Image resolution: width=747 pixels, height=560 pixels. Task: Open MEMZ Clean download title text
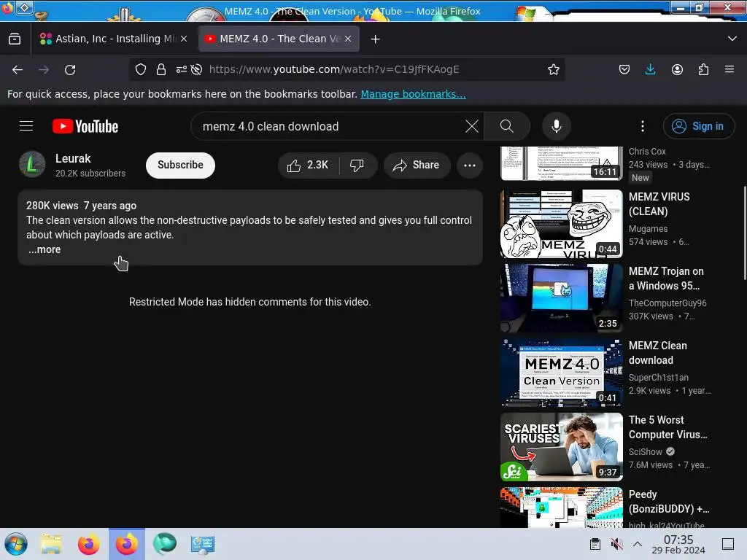tap(658, 353)
